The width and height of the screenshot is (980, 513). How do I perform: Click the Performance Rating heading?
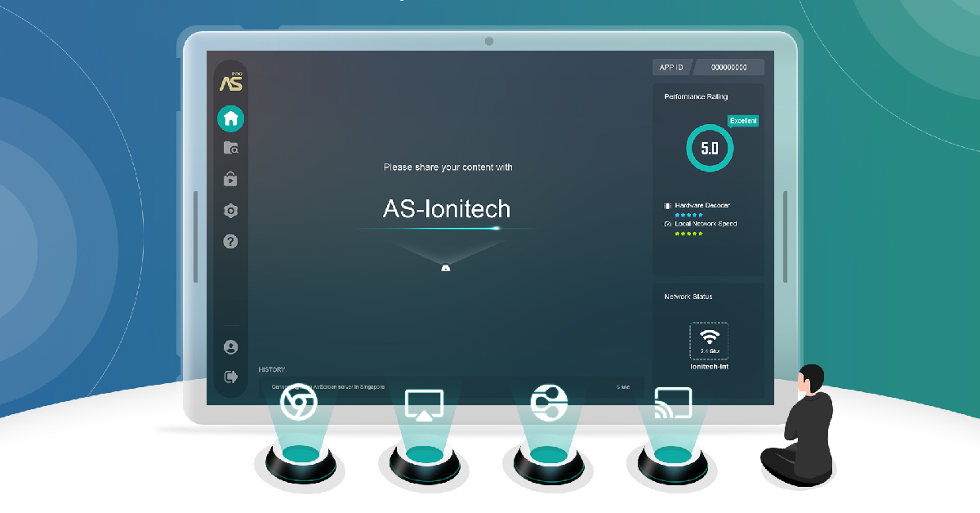tap(696, 96)
